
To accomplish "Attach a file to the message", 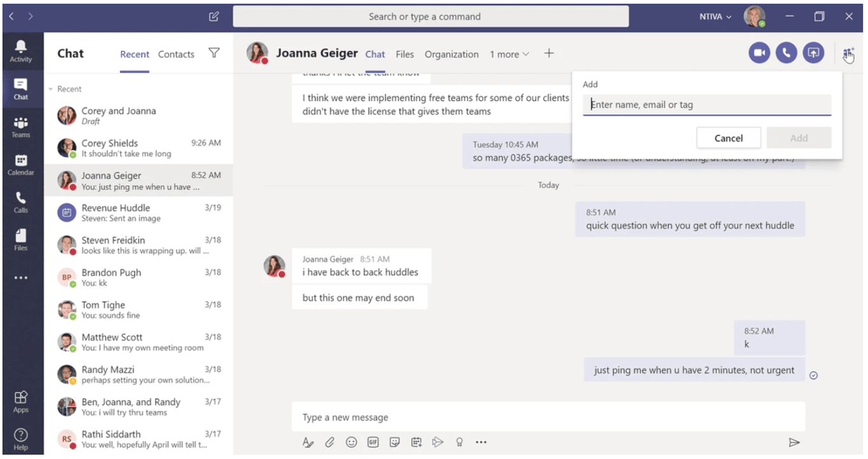I will coord(330,442).
